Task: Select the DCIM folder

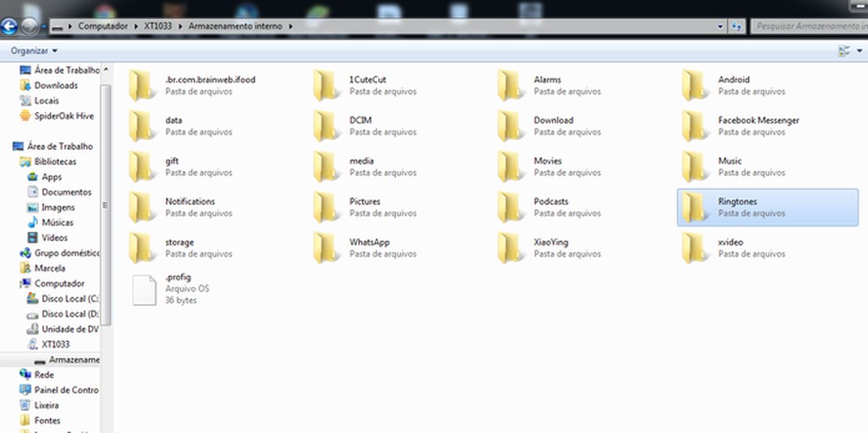Action: coord(365,126)
